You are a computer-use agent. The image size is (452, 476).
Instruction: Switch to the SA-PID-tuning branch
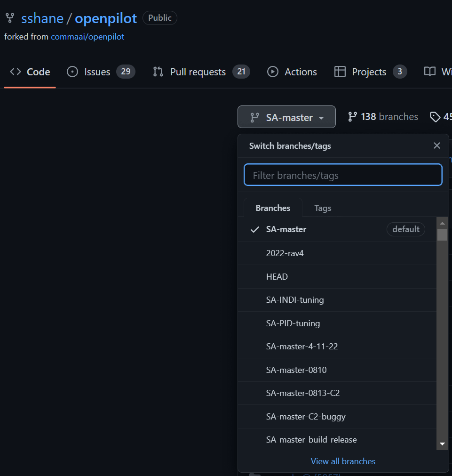pos(337,323)
